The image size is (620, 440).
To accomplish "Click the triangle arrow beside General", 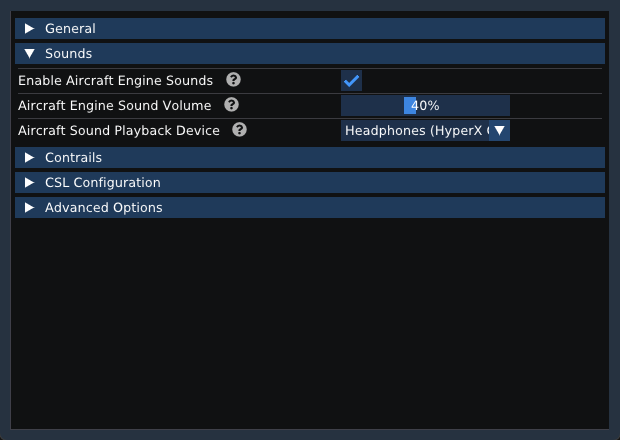I will pyautogui.click(x=29, y=28).
